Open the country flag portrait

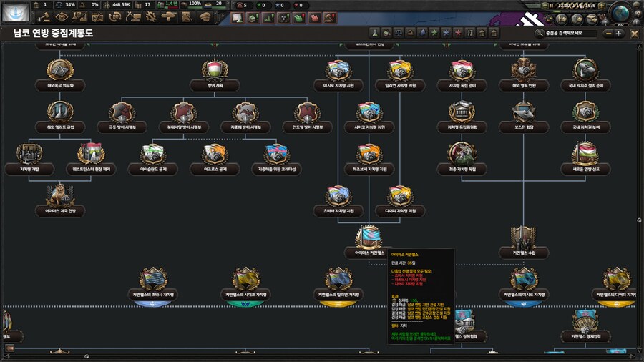pos(14,11)
